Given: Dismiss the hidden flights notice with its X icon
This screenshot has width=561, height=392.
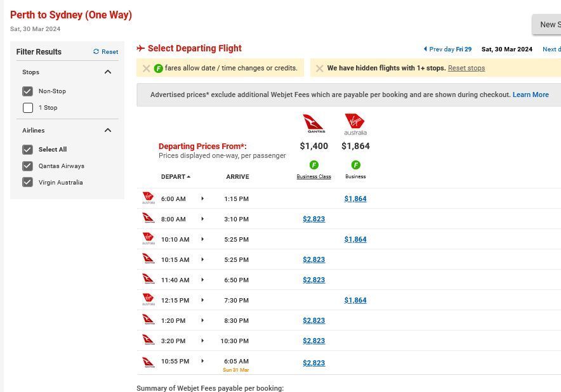Looking at the screenshot, I should pyautogui.click(x=320, y=67).
